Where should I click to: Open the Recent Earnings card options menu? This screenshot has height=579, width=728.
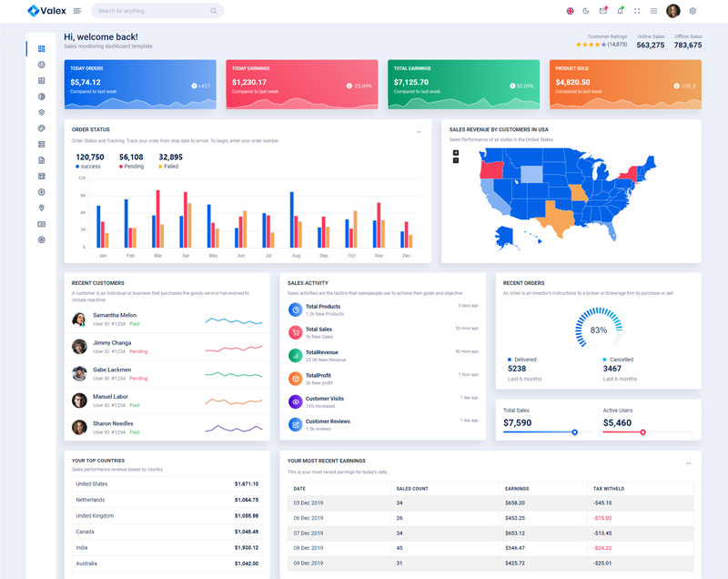(688, 463)
